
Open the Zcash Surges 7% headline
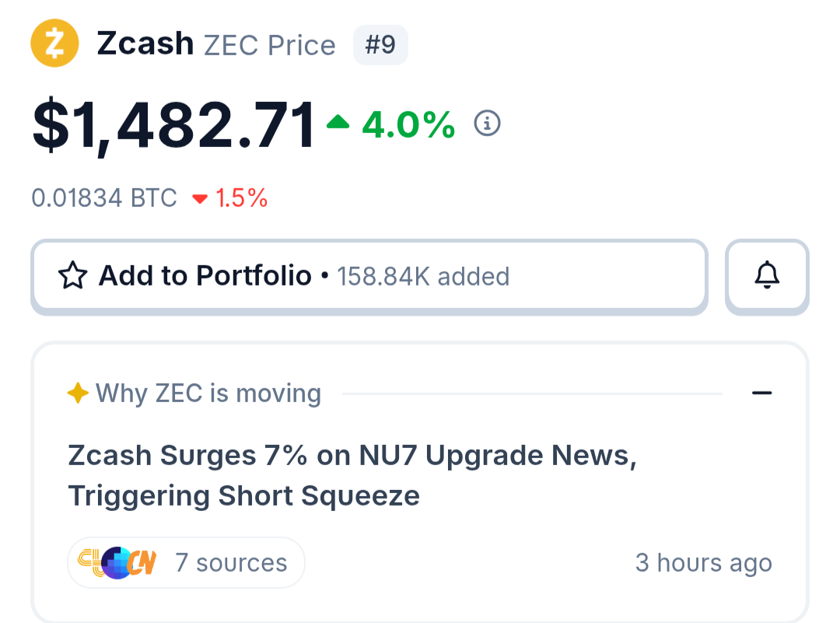click(352, 476)
